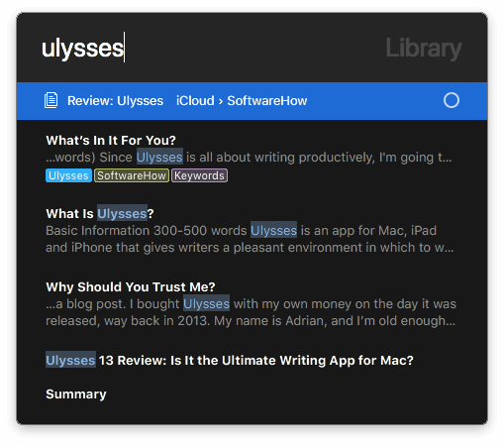Click the highlighted Ulysses match in the first snippet

[x=159, y=158]
